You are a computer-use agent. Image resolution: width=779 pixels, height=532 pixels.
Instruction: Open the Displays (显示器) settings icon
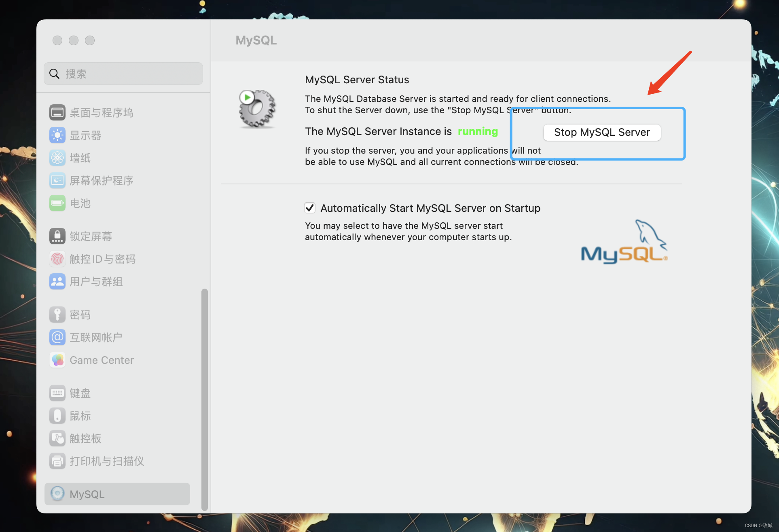(57, 135)
